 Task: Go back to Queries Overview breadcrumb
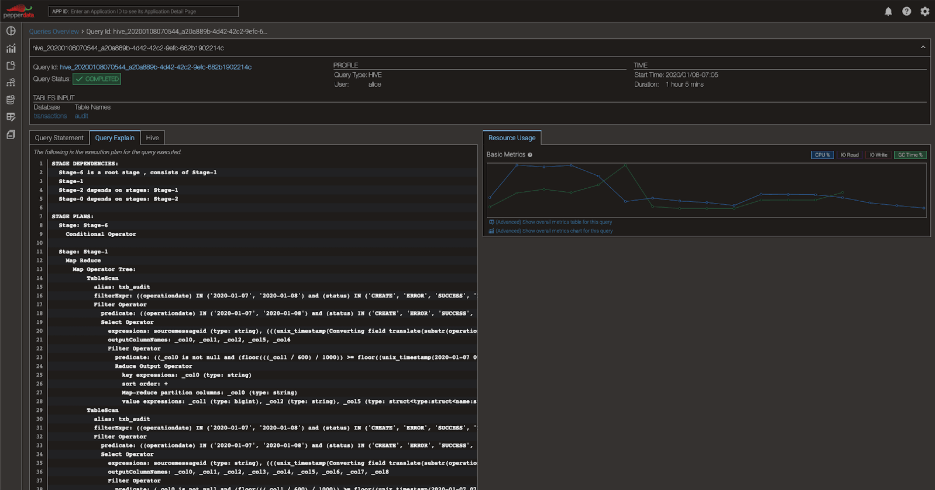[54, 32]
